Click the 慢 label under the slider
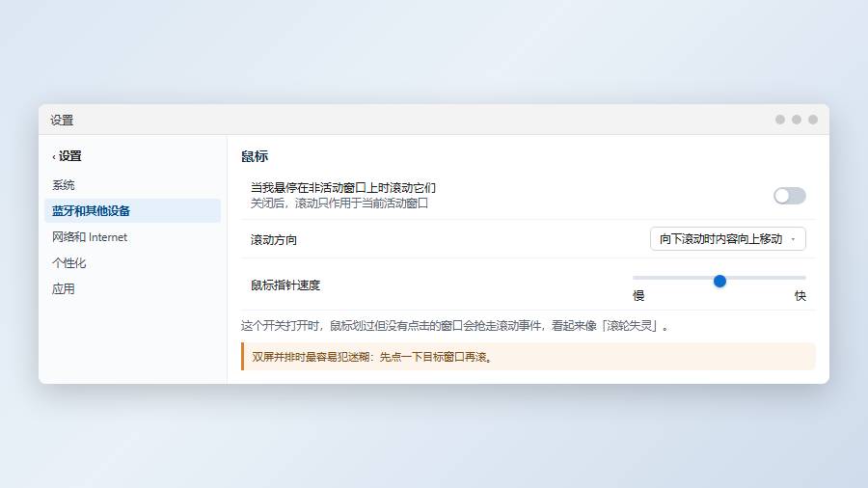 pos(638,296)
